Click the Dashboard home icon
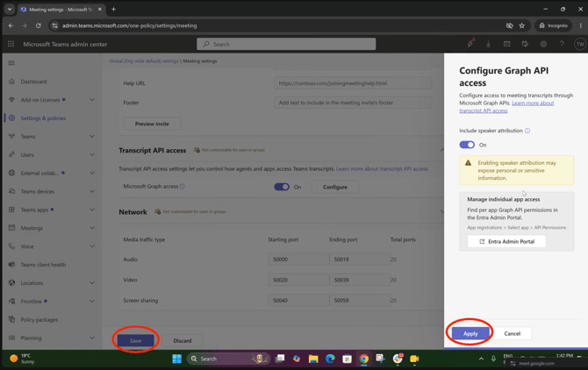 click(11, 82)
